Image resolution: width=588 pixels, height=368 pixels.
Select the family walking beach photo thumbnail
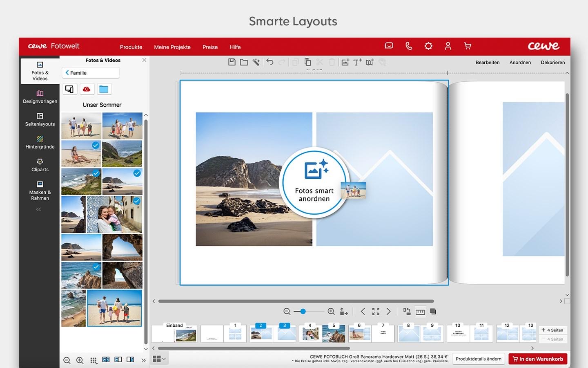[x=114, y=308]
